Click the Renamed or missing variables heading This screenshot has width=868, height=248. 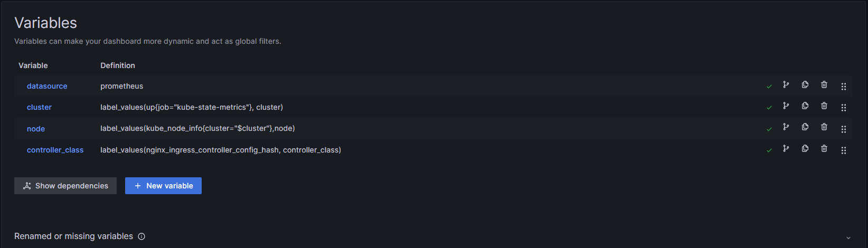[73, 236]
